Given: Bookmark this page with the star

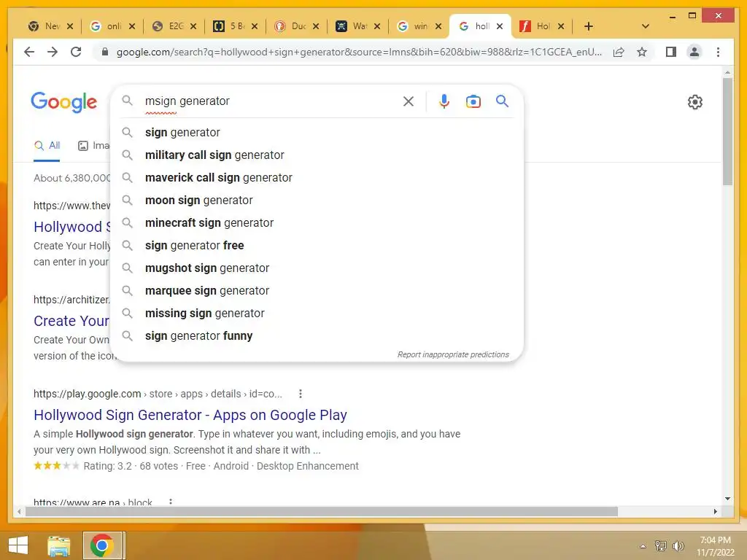Looking at the screenshot, I should (642, 52).
